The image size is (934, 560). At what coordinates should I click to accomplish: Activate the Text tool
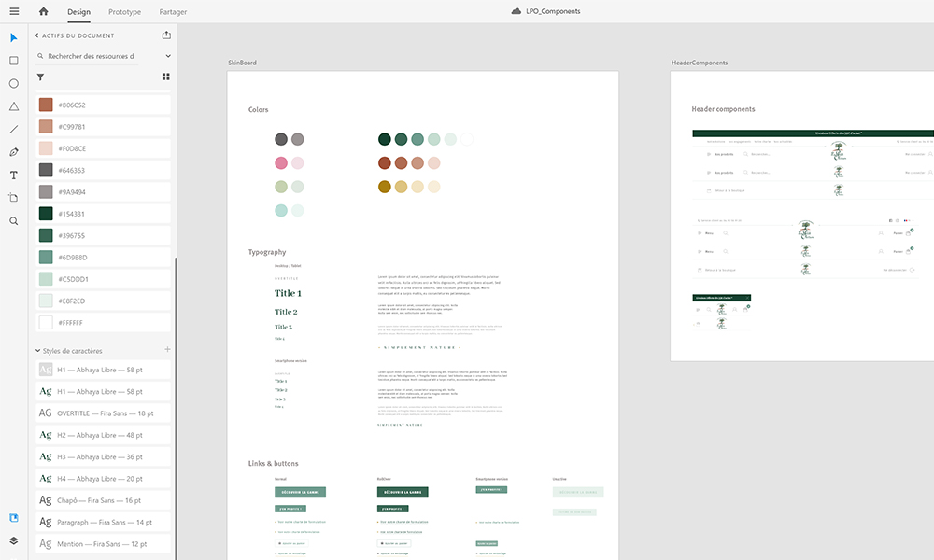(x=14, y=175)
